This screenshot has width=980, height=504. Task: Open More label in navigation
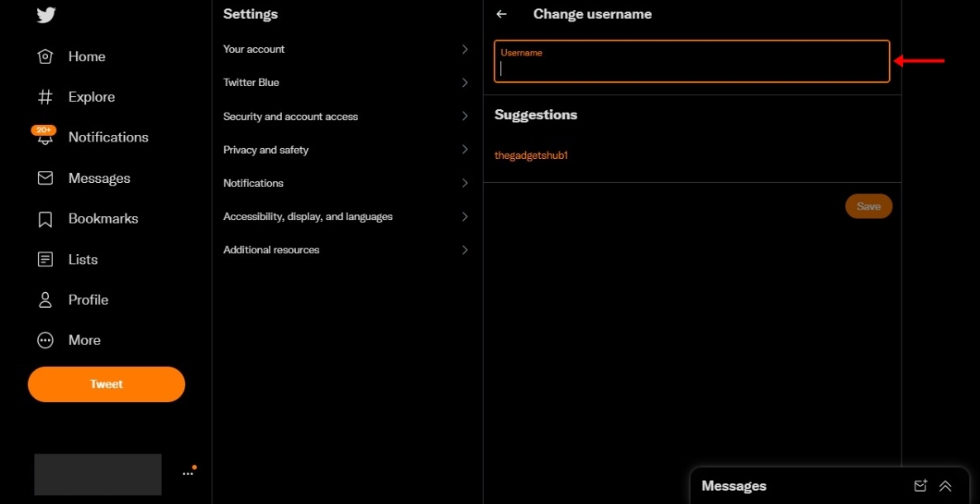coord(85,340)
